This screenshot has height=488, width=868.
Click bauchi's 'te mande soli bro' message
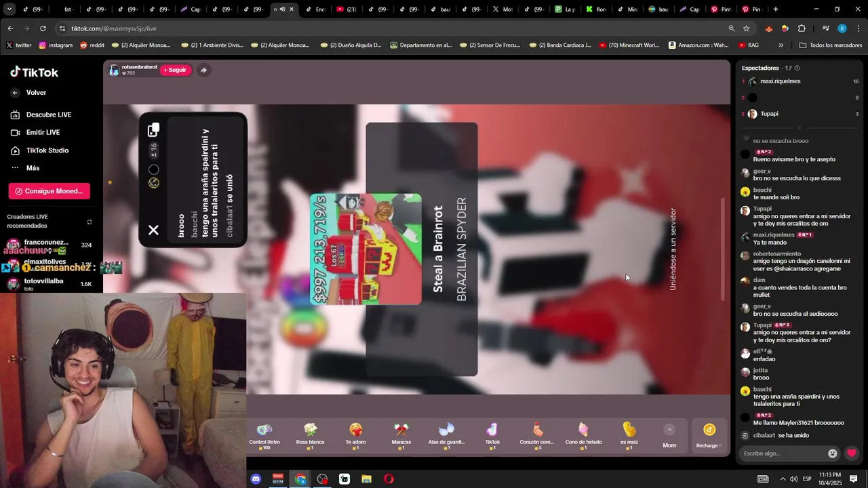[776, 197]
